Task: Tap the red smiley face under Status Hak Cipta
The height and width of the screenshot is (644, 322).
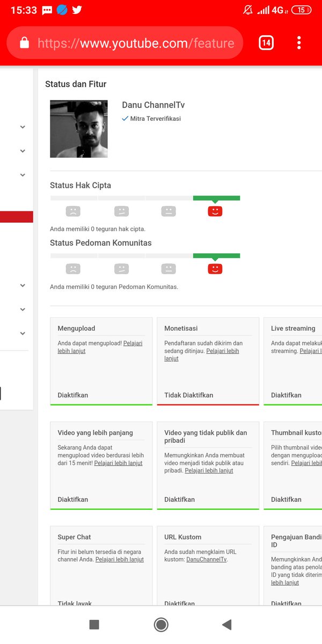Action: click(215, 211)
